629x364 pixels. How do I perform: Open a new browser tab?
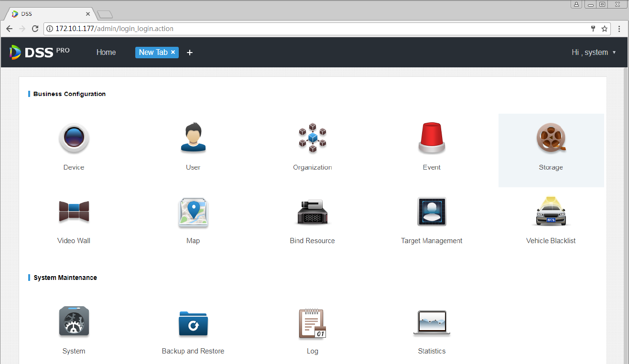click(104, 14)
